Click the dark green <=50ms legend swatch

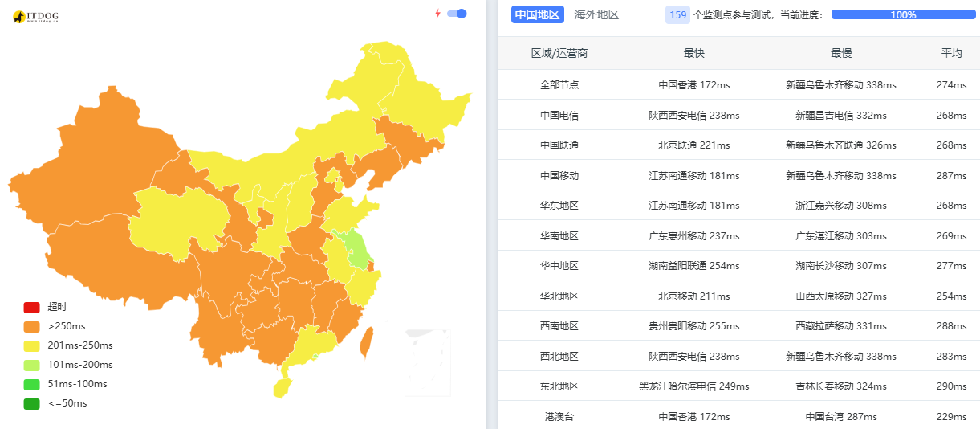[x=32, y=403]
